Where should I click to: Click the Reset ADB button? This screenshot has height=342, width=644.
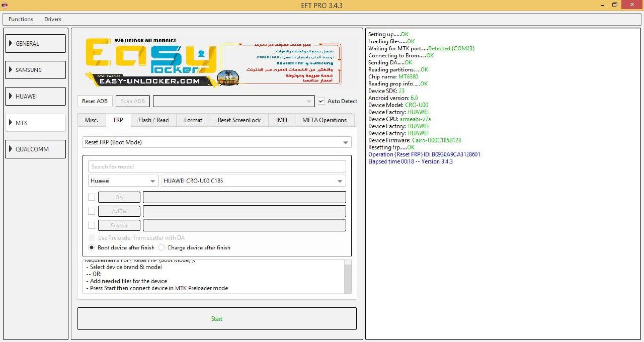pos(95,101)
